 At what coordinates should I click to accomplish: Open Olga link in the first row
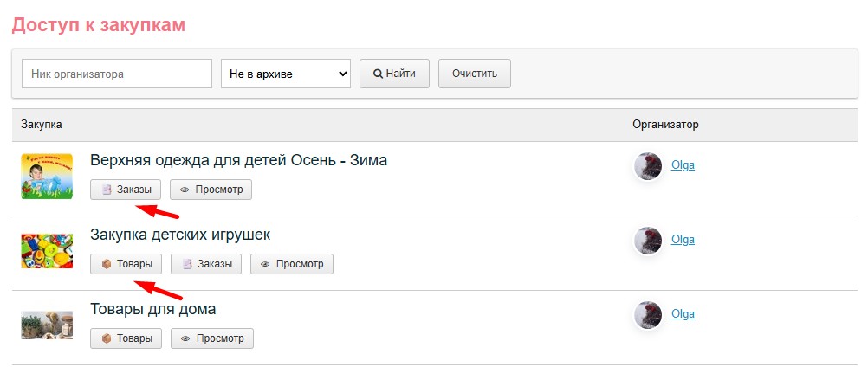[x=683, y=165]
